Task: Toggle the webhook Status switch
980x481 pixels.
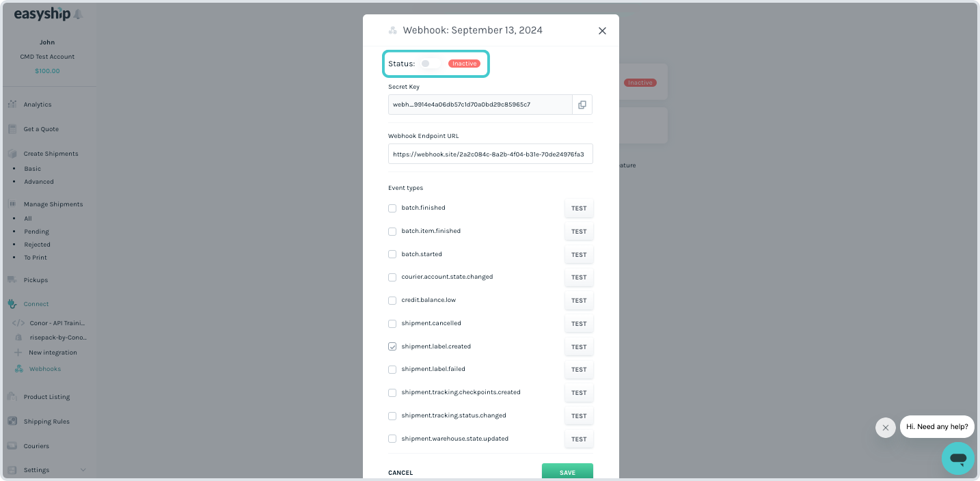Action: (430, 64)
